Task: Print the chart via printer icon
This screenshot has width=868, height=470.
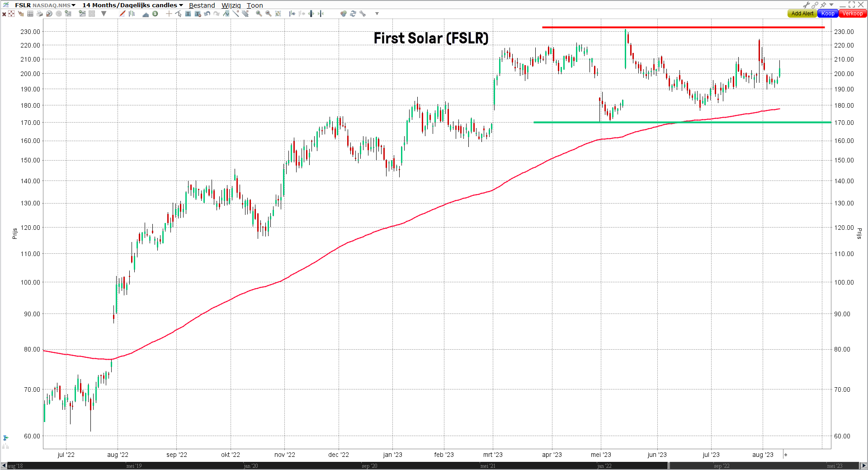Action: coord(40,14)
